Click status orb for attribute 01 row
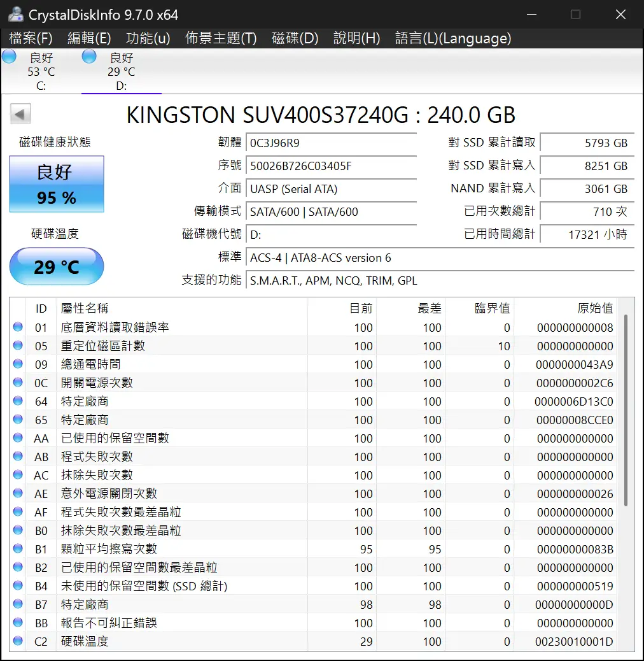644x661 pixels. pos(18,327)
